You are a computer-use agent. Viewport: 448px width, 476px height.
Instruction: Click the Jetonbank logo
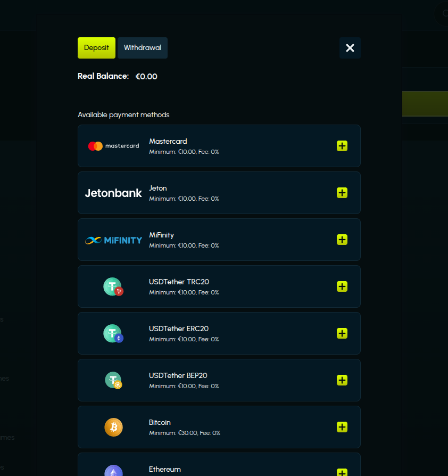(113, 193)
